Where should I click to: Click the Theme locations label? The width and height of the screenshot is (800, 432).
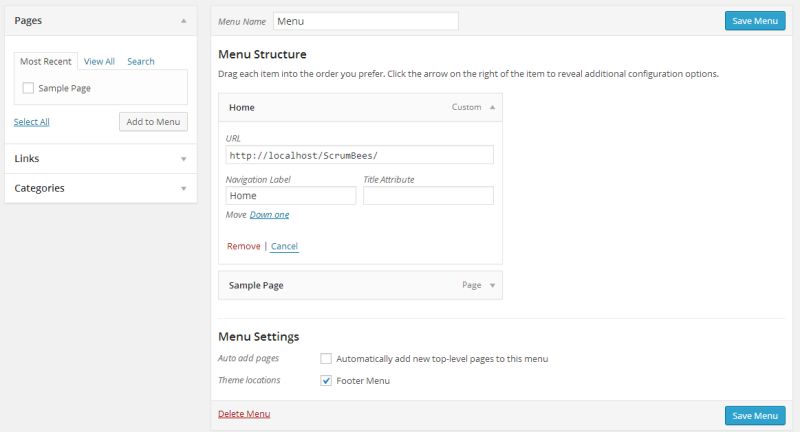249,380
